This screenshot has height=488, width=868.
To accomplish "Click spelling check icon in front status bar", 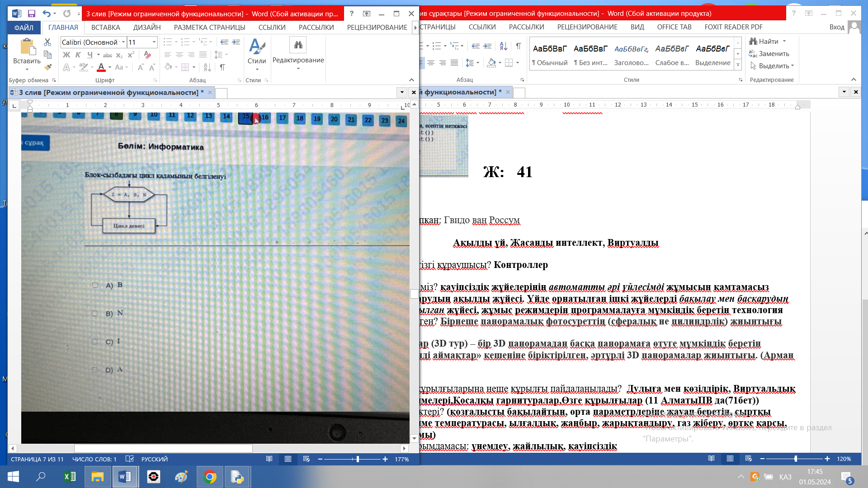I will pyautogui.click(x=129, y=459).
